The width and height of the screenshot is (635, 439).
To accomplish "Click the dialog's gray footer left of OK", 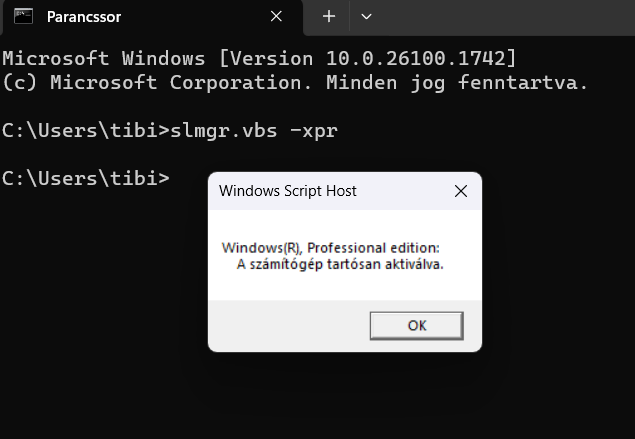I will (x=289, y=326).
